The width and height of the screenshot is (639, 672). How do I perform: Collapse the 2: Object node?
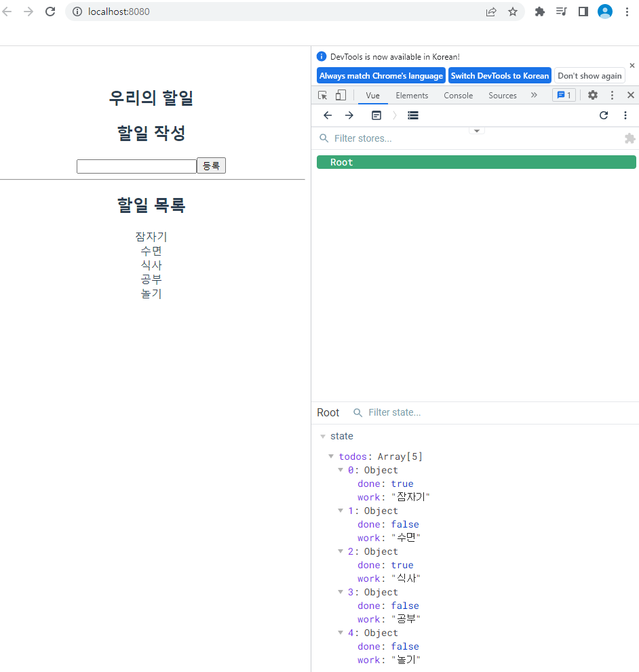[x=341, y=551]
